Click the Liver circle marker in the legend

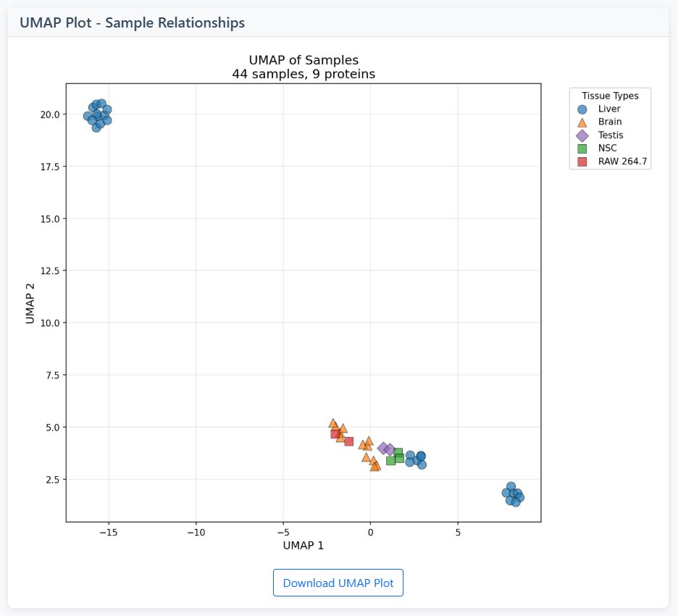click(582, 109)
